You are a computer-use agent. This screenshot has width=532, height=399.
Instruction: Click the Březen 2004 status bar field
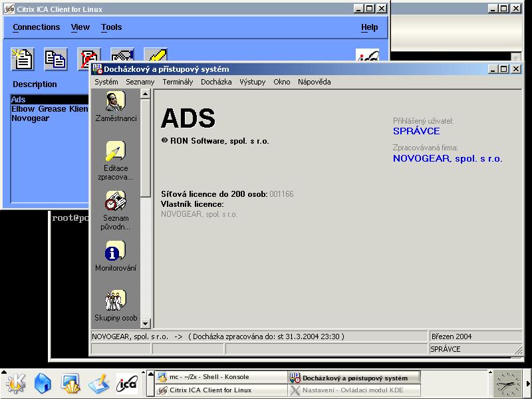click(475, 336)
